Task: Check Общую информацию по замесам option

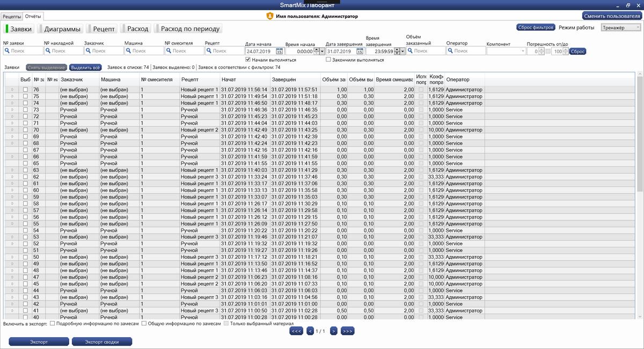Action: (x=145, y=323)
